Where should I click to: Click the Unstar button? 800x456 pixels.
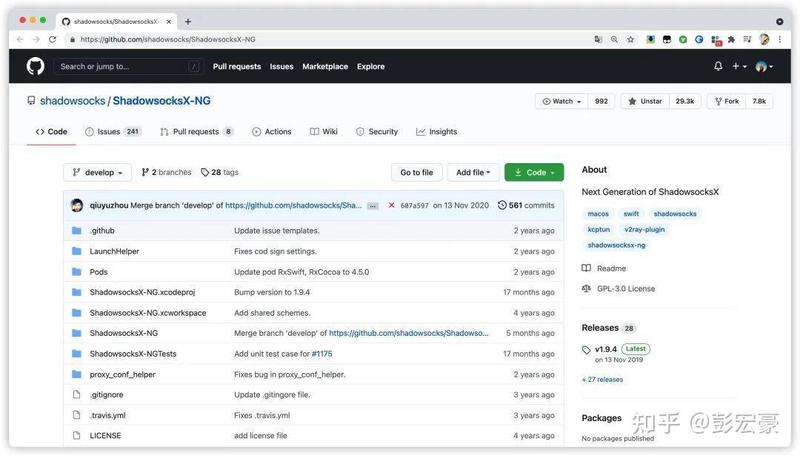pyautogui.click(x=645, y=102)
